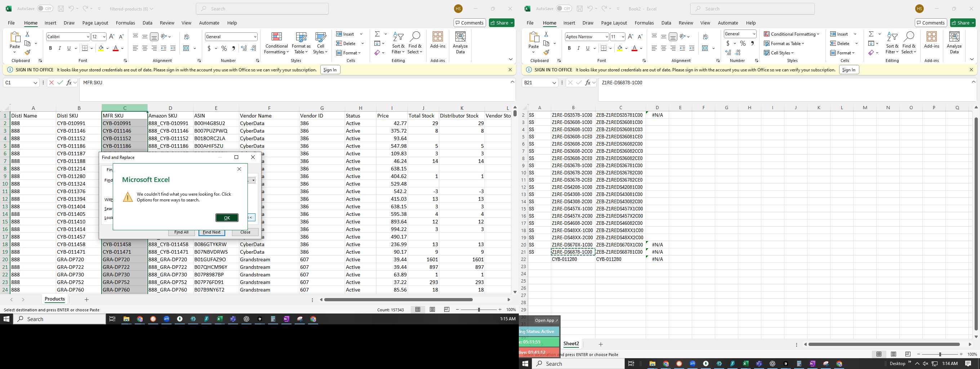Toggle Bold in Book2 window ribbon

[569, 48]
